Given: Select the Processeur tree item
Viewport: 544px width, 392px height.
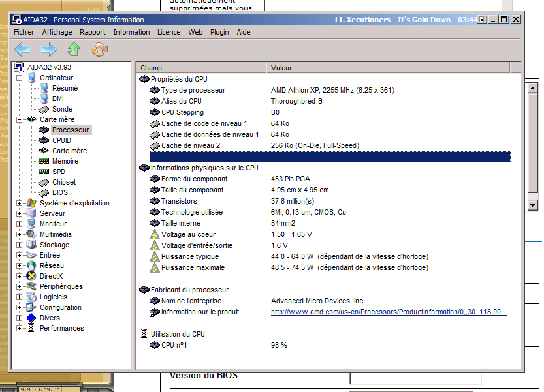Looking at the screenshot, I should (x=71, y=130).
